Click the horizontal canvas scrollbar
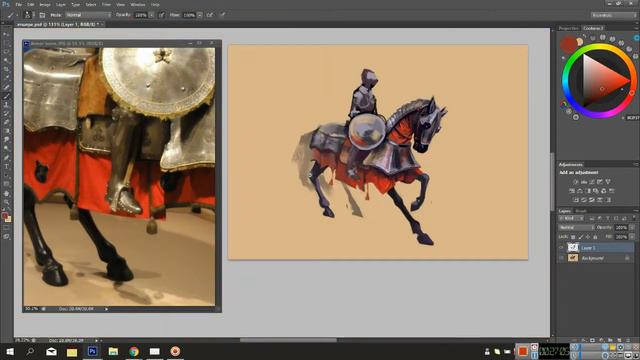Screen dimensions: 640x360 coord(288,340)
